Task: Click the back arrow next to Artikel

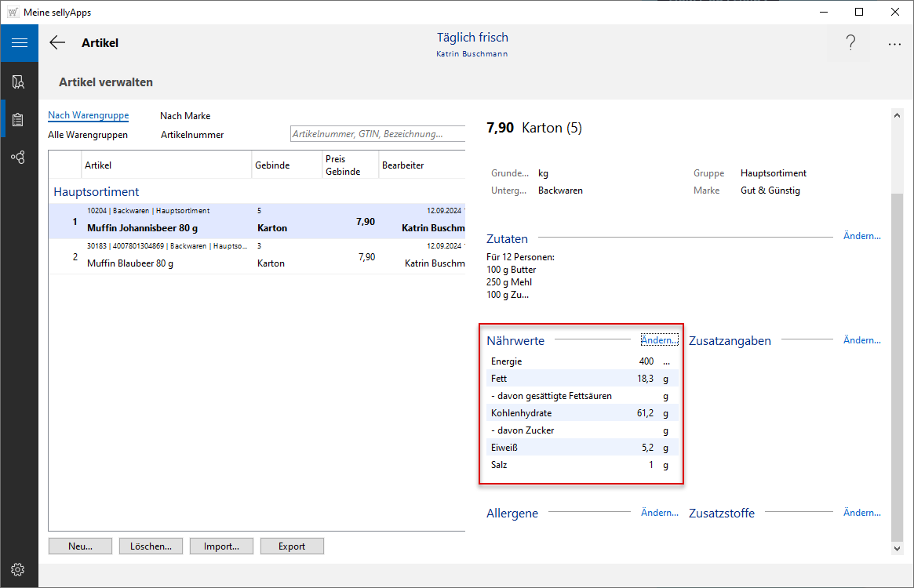Action: point(57,43)
